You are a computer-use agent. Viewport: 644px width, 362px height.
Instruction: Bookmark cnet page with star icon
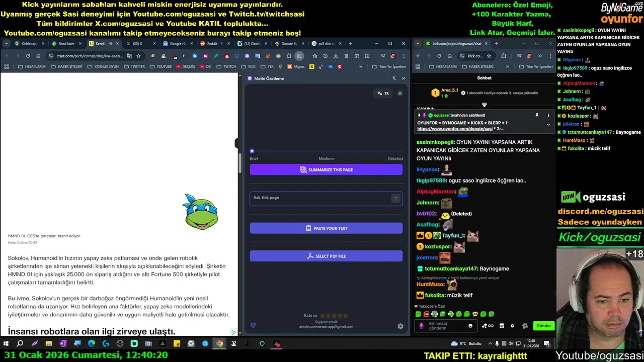(x=138, y=56)
